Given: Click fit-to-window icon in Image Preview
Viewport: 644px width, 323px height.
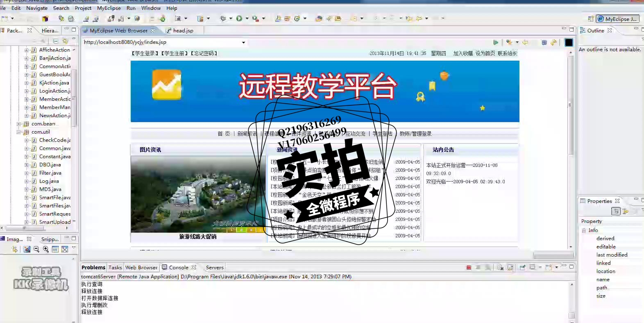Looking at the screenshot, I should pos(65,249).
